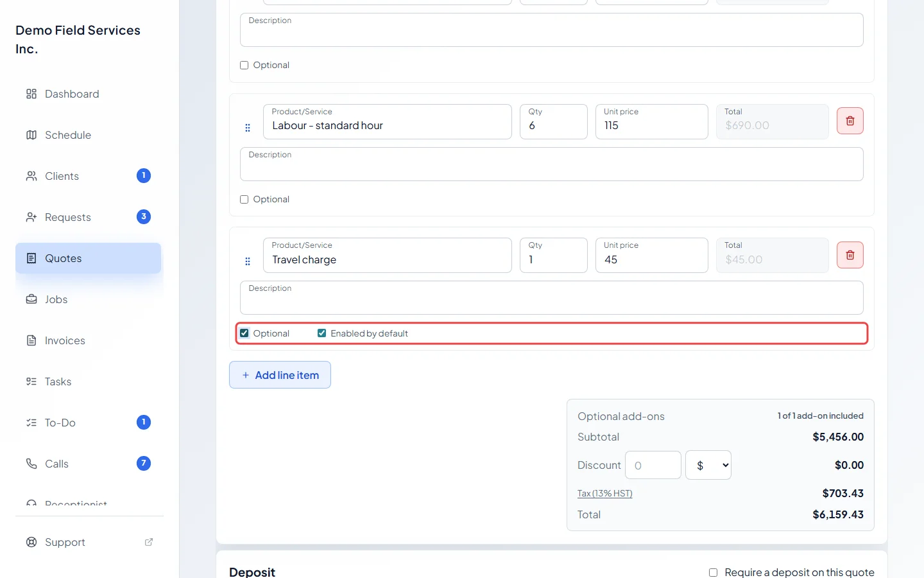Click the Discount amount field

point(653,465)
